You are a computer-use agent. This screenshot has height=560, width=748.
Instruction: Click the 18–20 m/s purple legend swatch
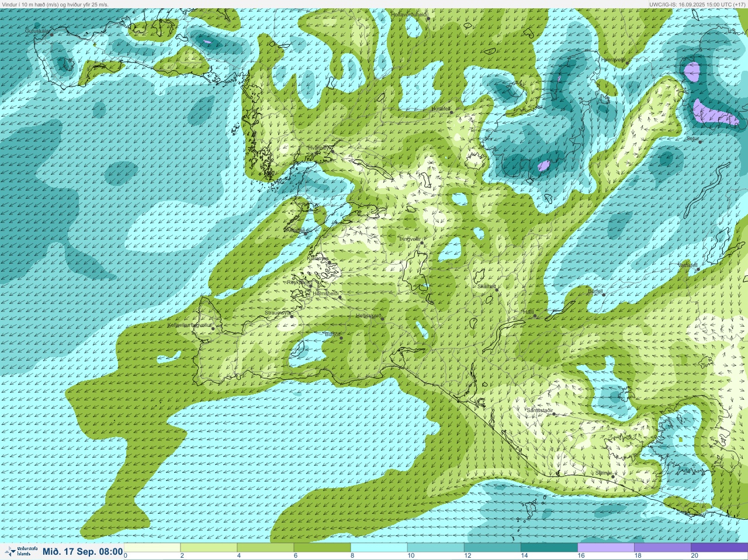662,548
